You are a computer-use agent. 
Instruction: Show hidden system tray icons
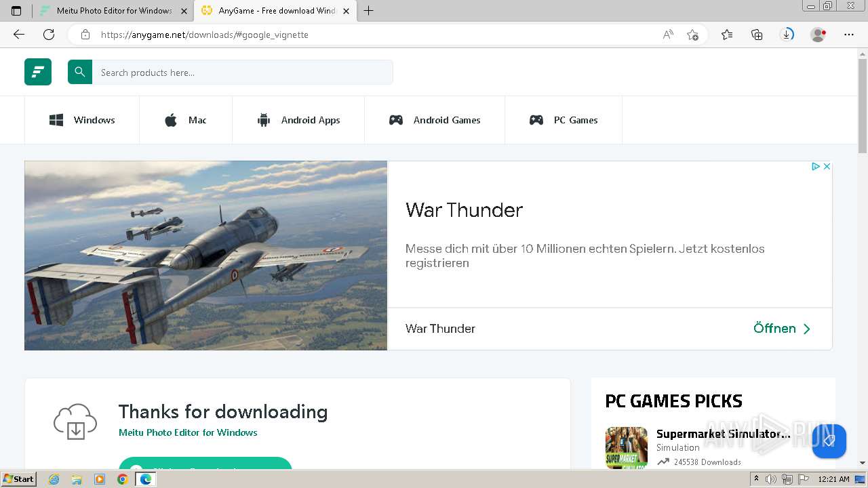pyautogui.click(x=756, y=479)
